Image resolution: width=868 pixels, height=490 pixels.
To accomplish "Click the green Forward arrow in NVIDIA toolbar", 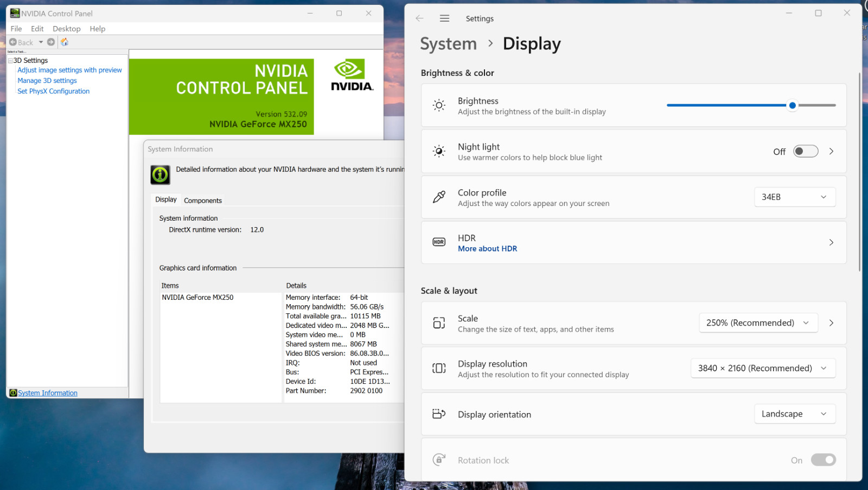I will point(51,42).
